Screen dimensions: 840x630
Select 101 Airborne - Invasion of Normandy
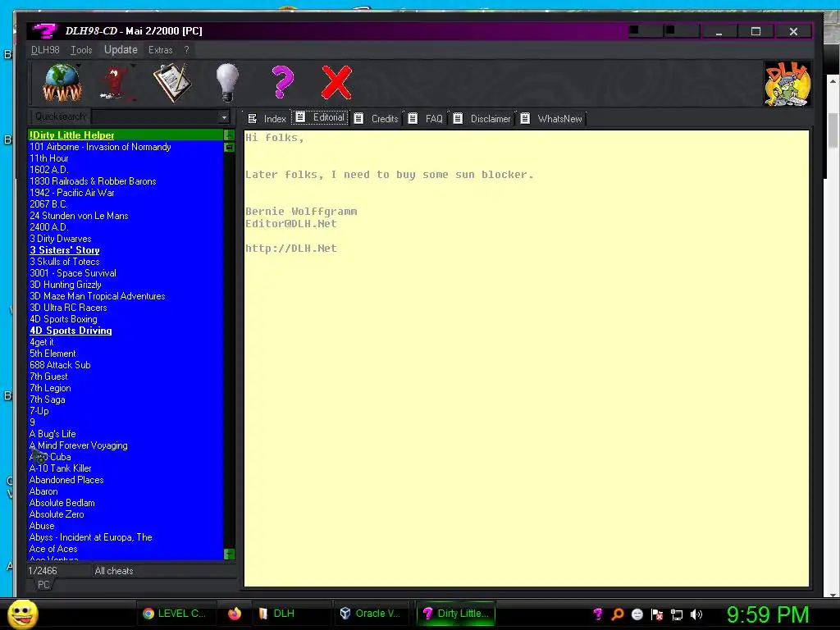point(125,147)
